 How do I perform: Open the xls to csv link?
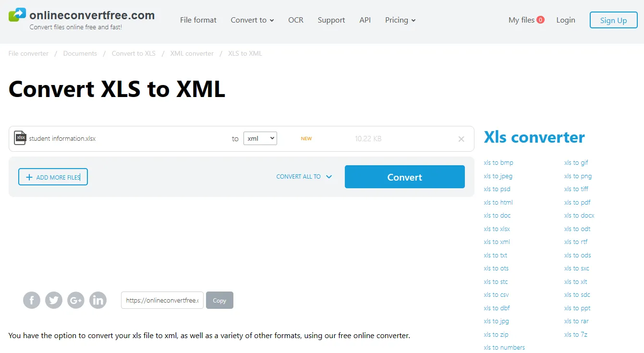pos(497,294)
